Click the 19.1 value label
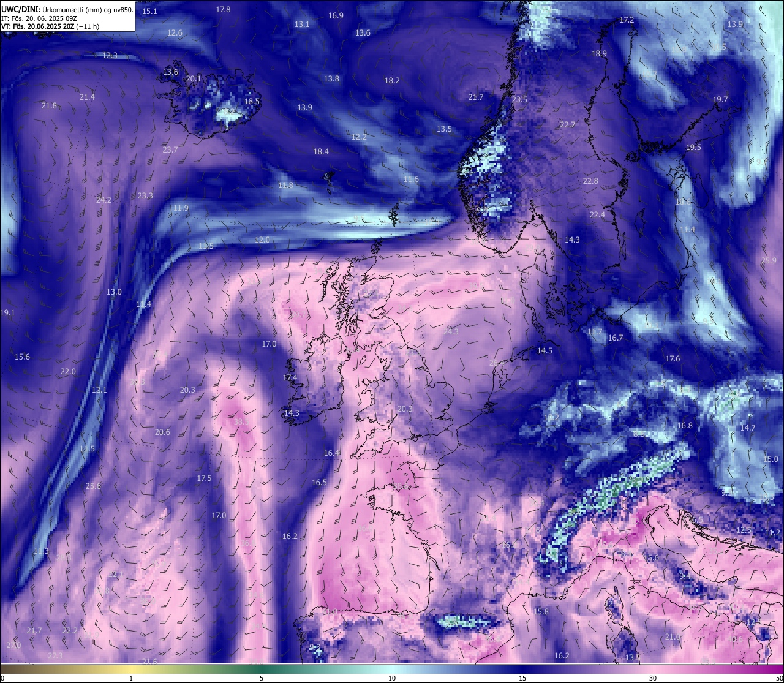Image resolution: width=784 pixels, height=683 pixels. [7, 312]
